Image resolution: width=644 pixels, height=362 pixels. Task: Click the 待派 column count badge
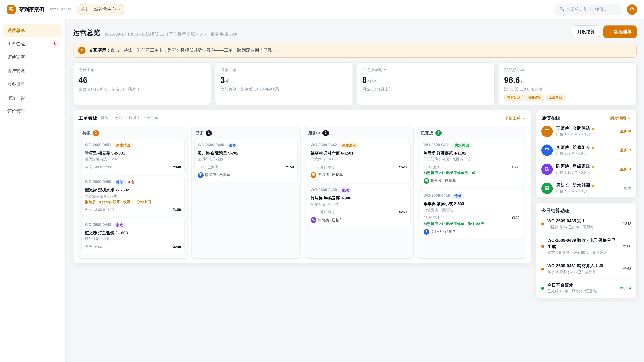(x=96, y=133)
